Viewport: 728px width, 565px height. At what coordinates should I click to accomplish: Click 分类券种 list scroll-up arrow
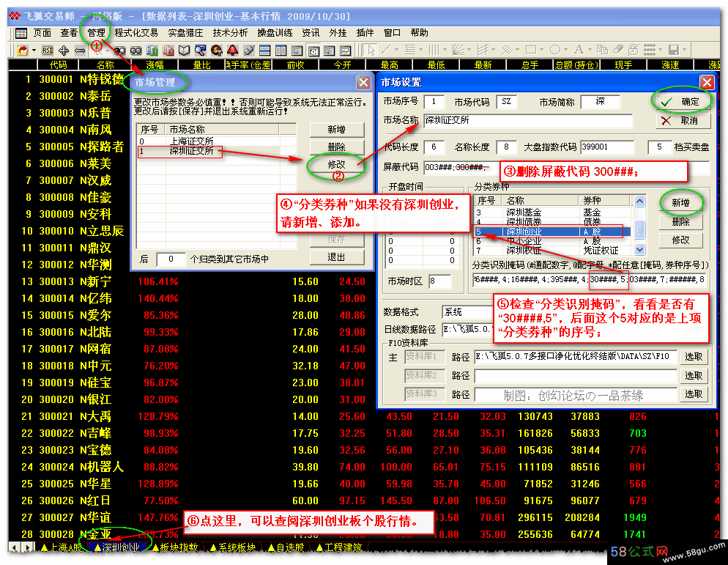[x=640, y=202]
